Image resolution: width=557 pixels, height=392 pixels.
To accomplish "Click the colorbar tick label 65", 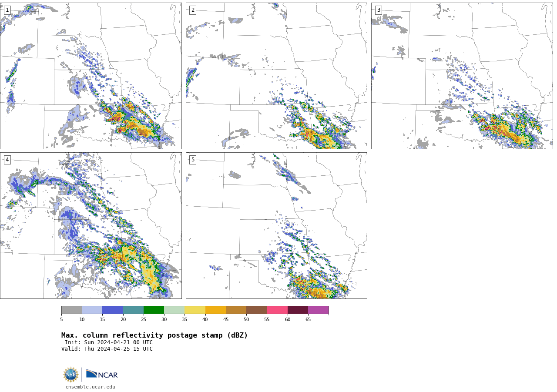I will [308, 319].
